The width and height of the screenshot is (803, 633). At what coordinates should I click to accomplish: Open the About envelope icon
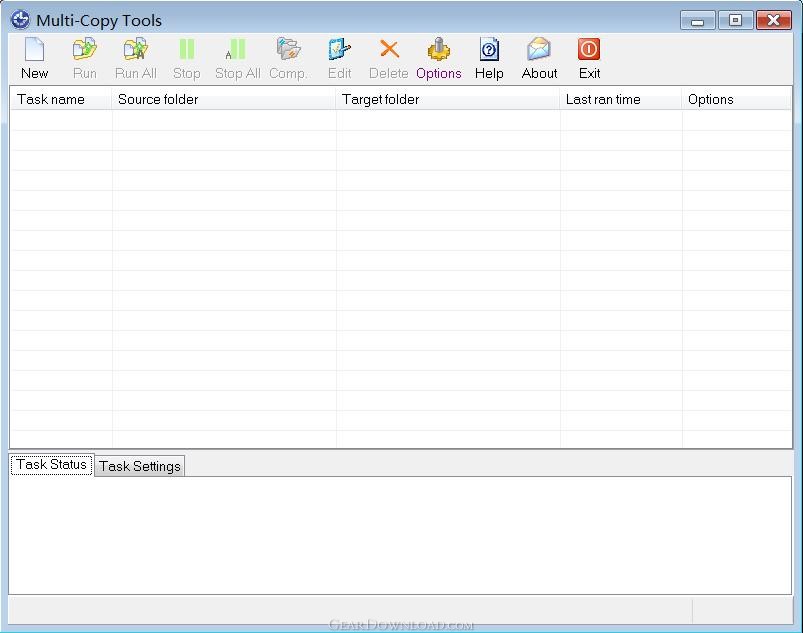(539, 49)
